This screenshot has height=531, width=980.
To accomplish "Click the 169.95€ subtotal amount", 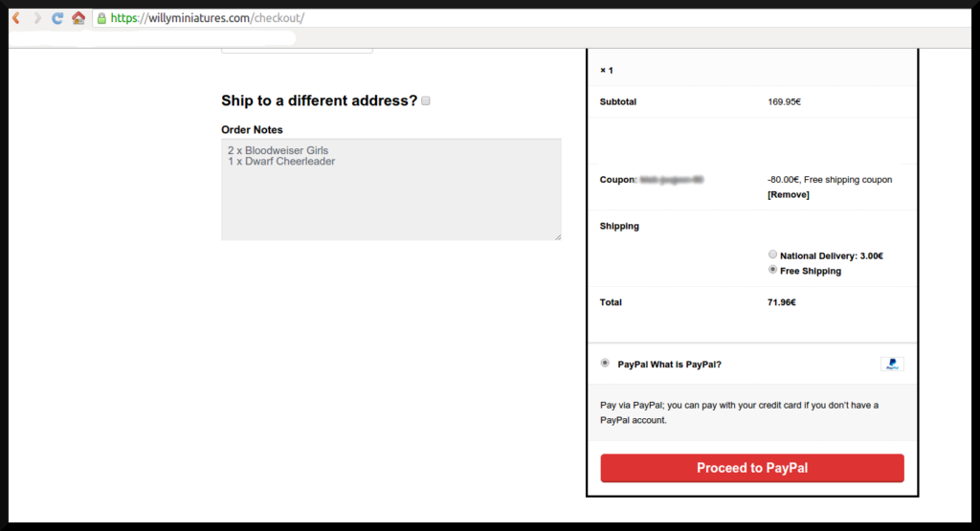I will pos(782,101).
